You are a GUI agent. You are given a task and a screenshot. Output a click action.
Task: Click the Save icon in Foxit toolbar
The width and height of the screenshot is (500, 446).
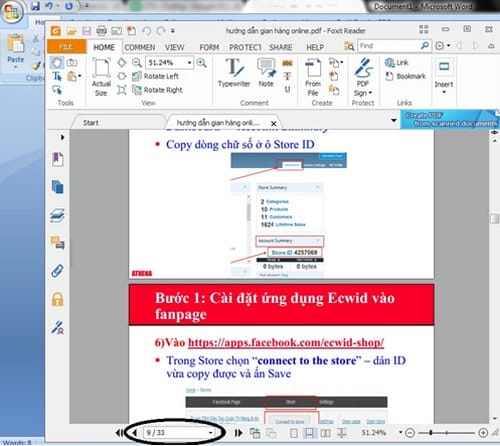(87, 31)
